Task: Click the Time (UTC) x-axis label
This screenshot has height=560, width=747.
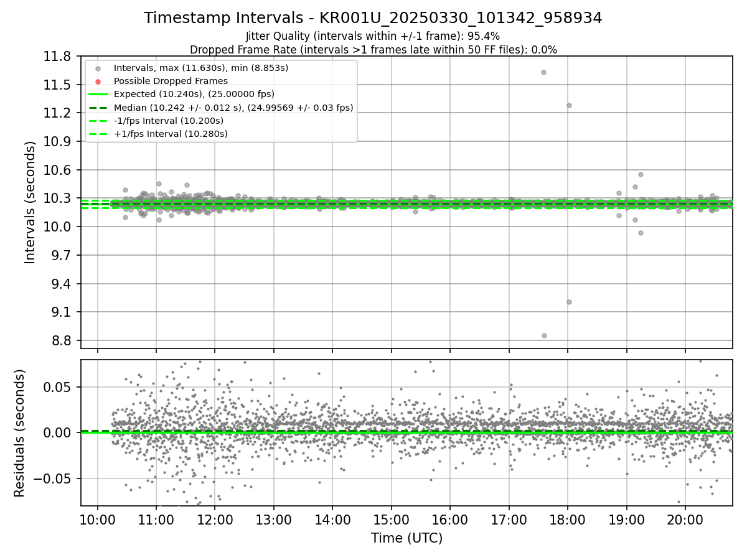Action: pos(406,538)
